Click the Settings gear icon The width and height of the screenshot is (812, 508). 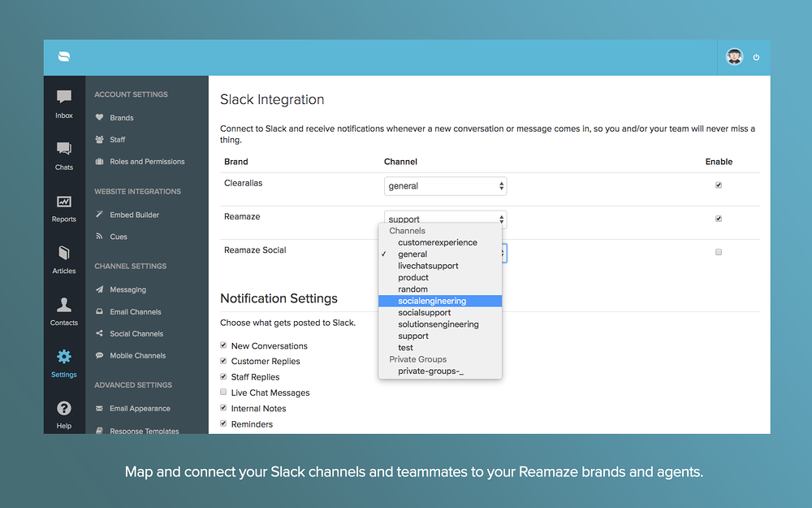point(64,357)
